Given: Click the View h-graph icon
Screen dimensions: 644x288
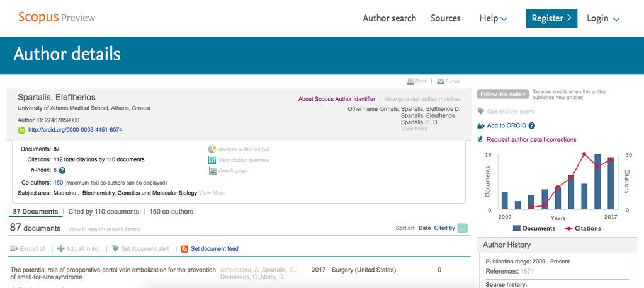Looking at the screenshot, I should [212, 170].
